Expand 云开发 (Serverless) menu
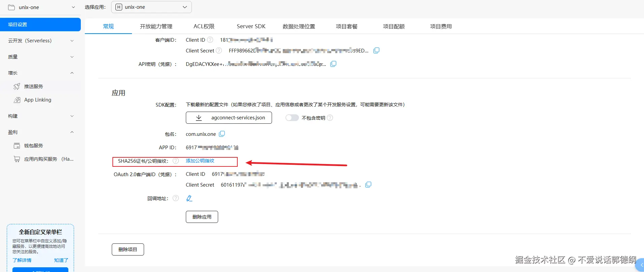 point(40,41)
